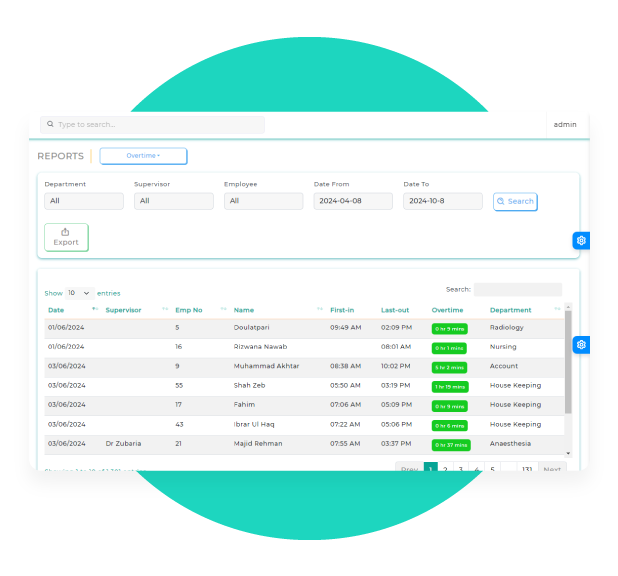Go to page 2 in pagination
This screenshot has height=576, width=618.
click(x=445, y=468)
